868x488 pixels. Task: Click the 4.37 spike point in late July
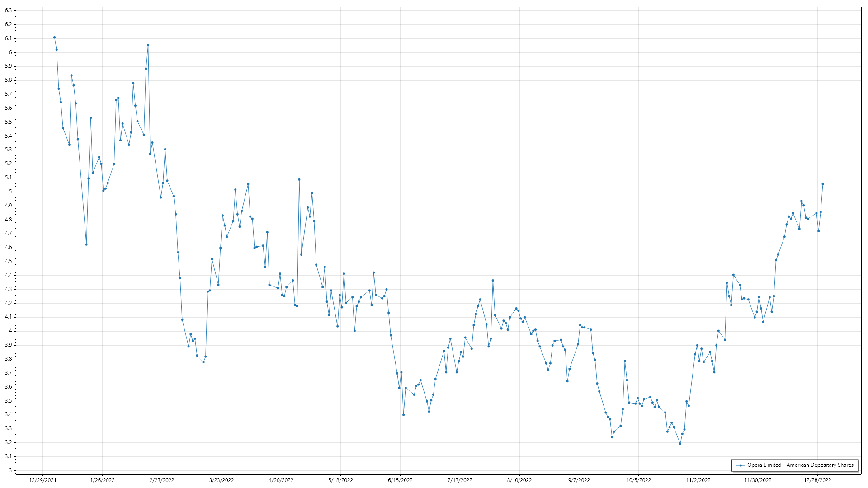493,281
